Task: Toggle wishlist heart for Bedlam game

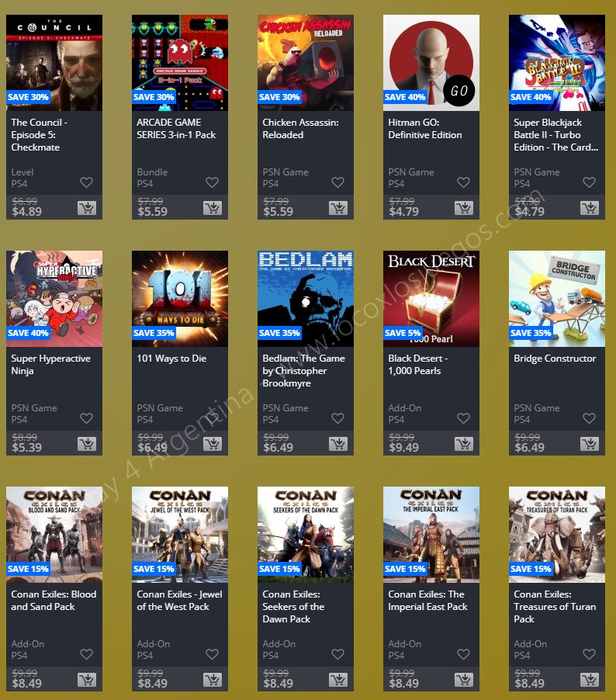Action: (x=338, y=418)
